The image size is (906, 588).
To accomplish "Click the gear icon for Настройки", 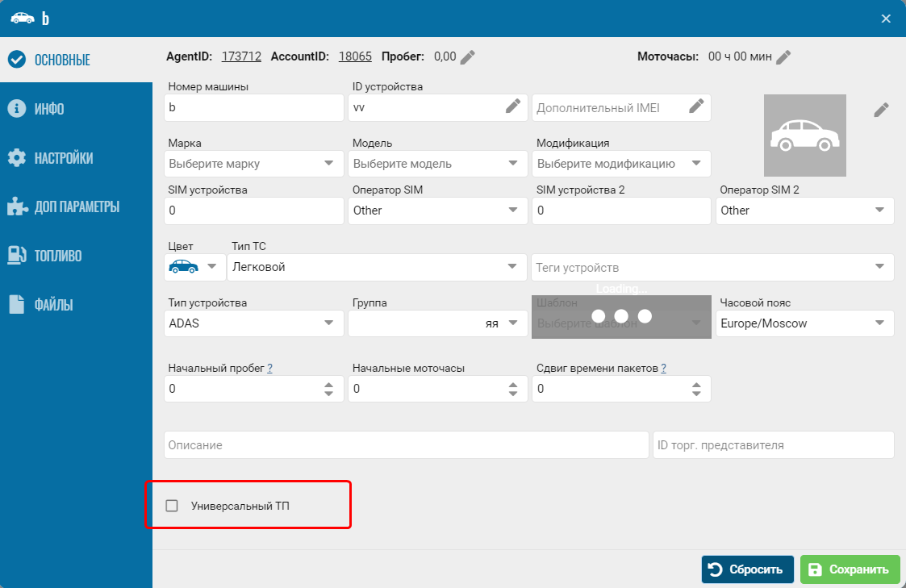I will coord(17,157).
